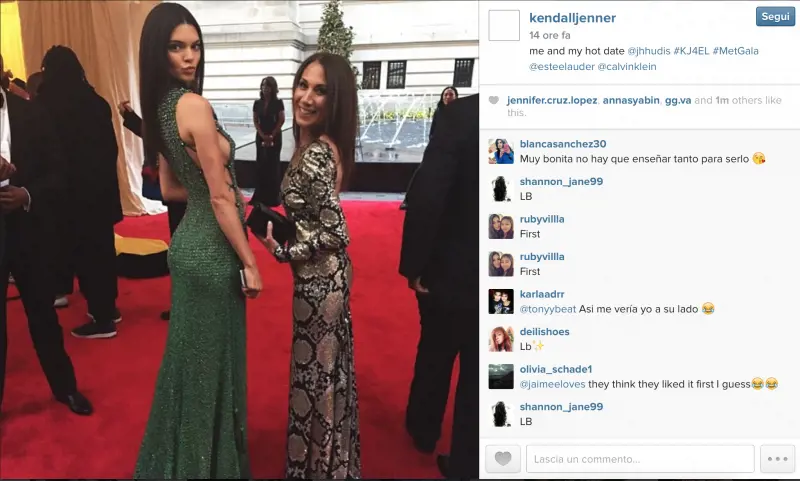Open the kendalljenner profile name link
Image resolution: width=800 pixels, height=481 pixels.
[x=572, y=18]
